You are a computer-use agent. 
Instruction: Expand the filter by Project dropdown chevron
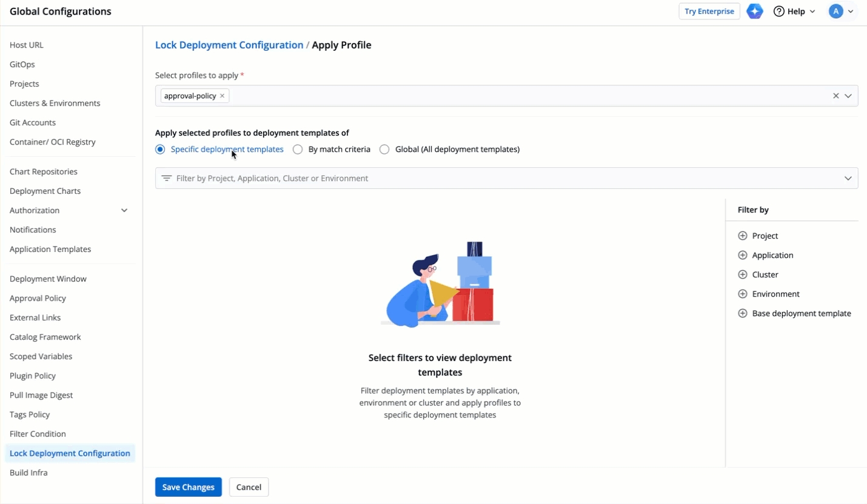pos(848,178)
